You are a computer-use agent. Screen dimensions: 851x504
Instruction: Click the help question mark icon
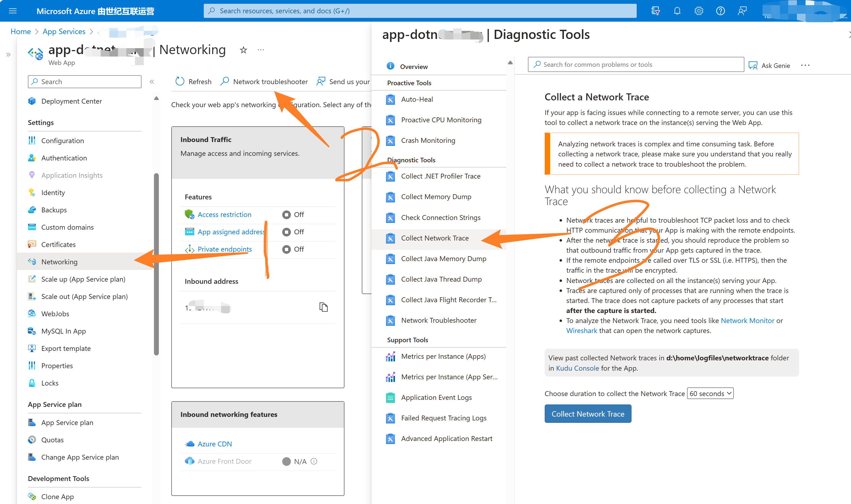[x=720, y=11]
